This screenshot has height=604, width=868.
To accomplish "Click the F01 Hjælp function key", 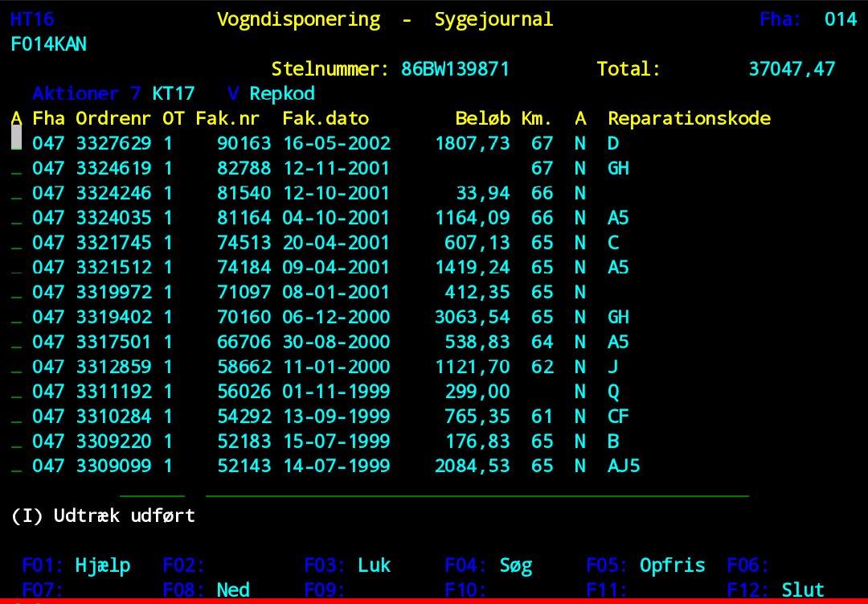I will point(76,565).
